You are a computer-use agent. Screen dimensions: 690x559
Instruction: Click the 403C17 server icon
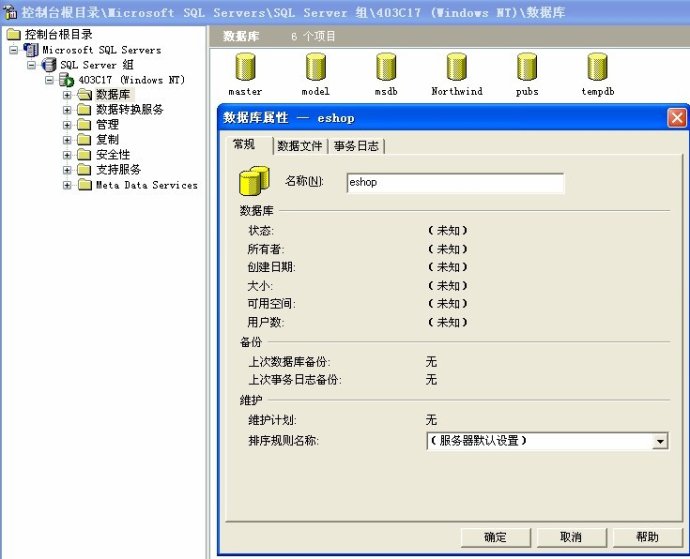point(66,80)
